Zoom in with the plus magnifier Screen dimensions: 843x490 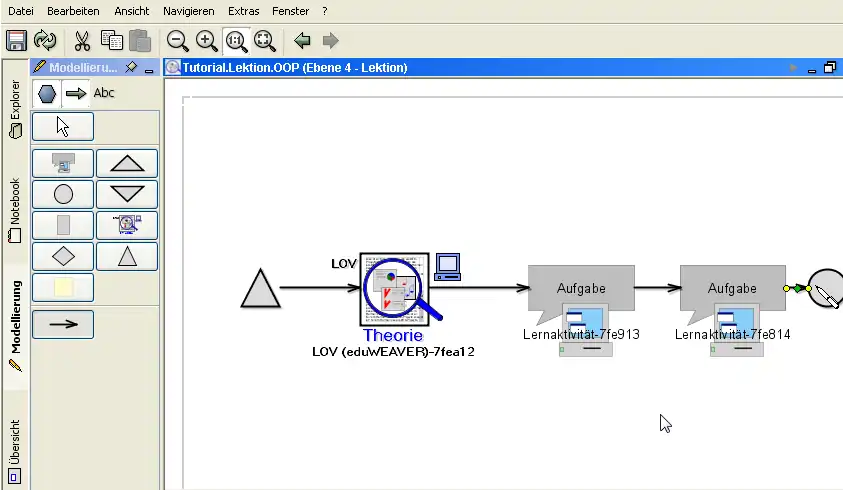tap(207, 41)
